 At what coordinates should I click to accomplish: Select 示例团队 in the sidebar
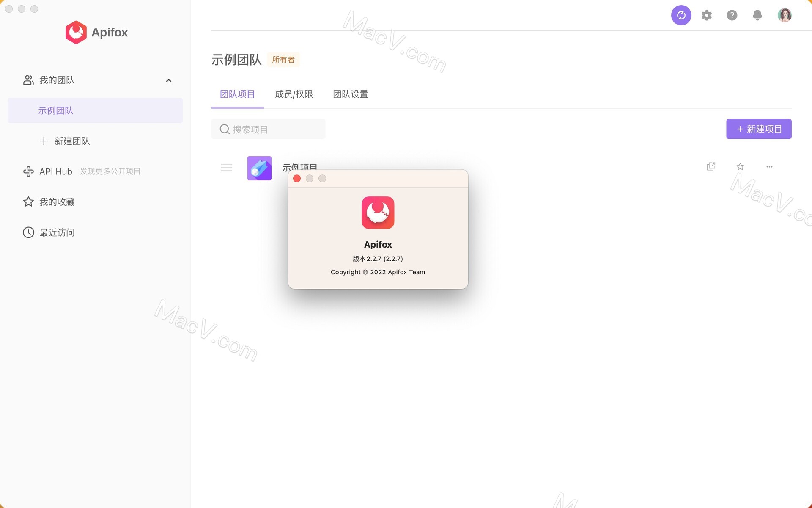95,110
